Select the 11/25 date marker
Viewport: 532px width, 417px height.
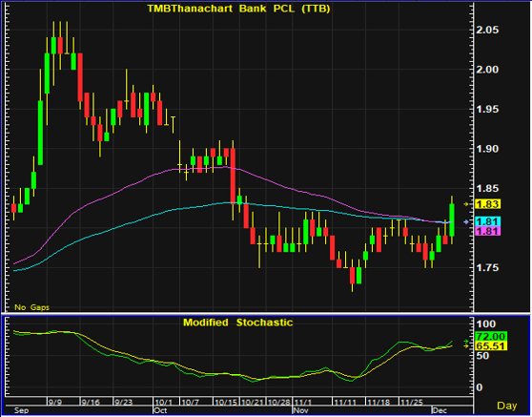[412, 403]
